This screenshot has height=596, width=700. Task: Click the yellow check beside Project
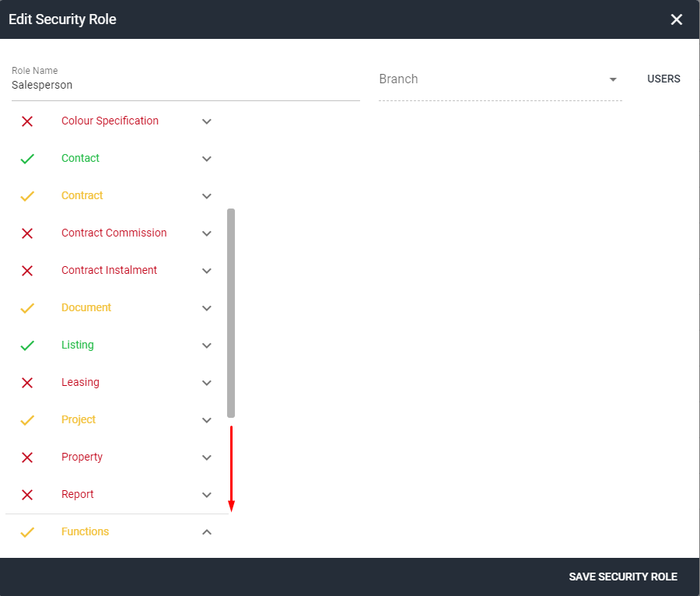28,420
